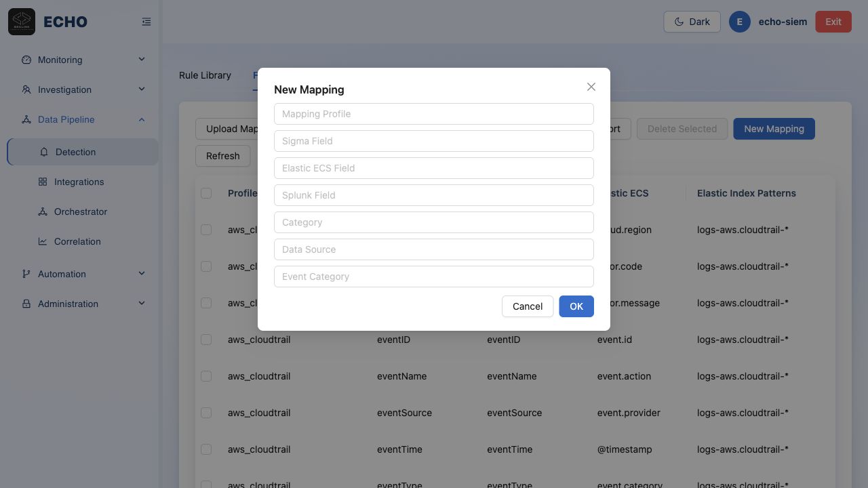The image size is (868, 488).
Task: Confirm the dialog with OK button
Action: [576, 306]
